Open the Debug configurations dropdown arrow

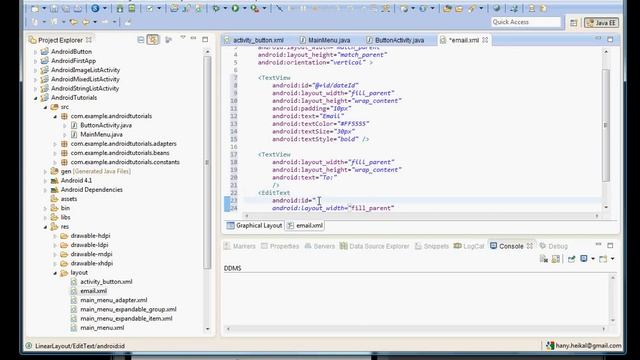pyautogui.click(x=225, y=9)
